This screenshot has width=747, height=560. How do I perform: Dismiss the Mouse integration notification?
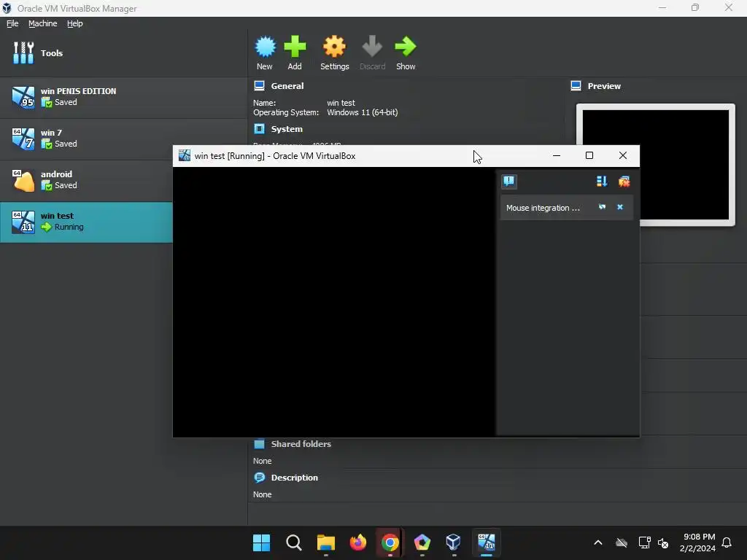point(620,207)
